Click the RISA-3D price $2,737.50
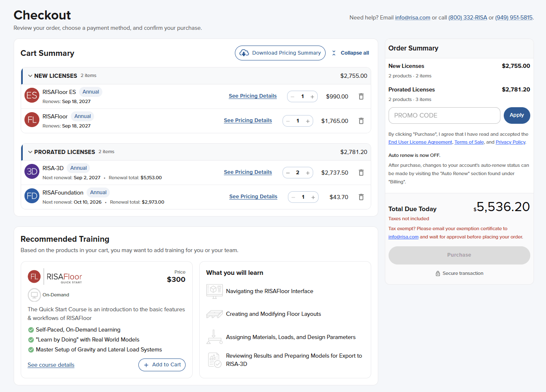This screenshot has width=546, height=392. [335, 173]
